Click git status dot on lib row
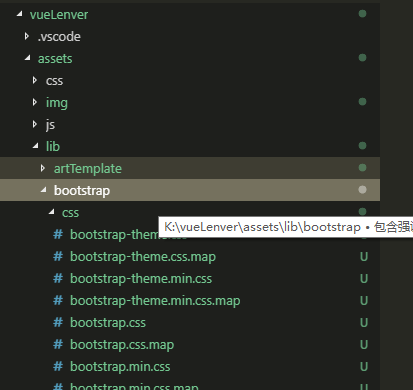 (362, 146)
